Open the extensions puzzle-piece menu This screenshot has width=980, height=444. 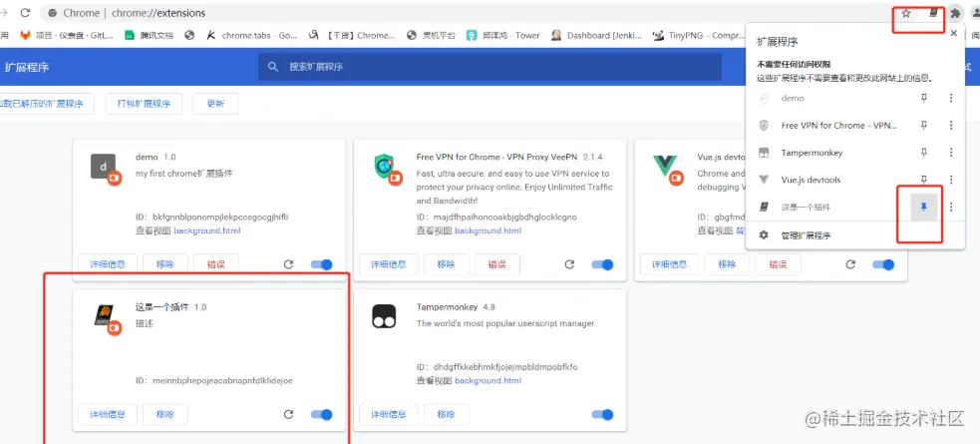pyautogui.click(x=955, y=13)
